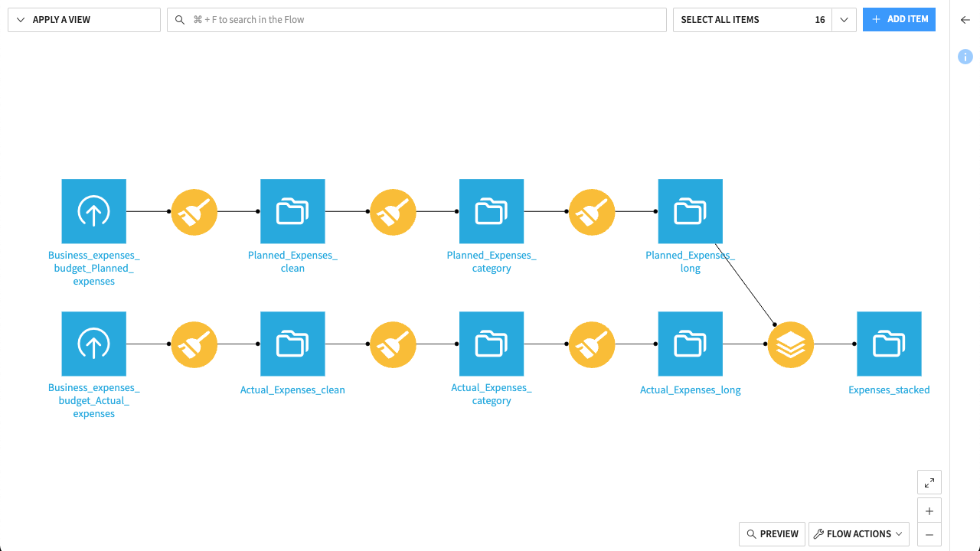Open the Apply a View dropdown
This screenshot has width=980, height=551.
[83, 19]
